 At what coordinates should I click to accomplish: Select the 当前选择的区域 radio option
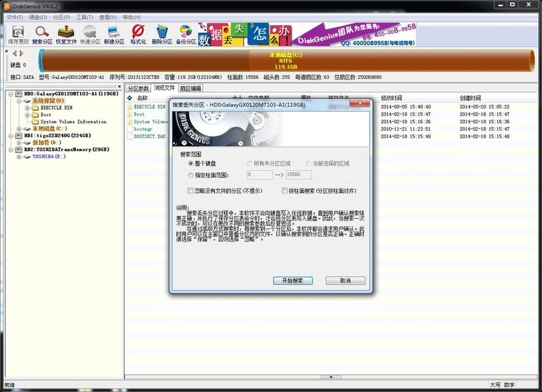coord(308,163)
